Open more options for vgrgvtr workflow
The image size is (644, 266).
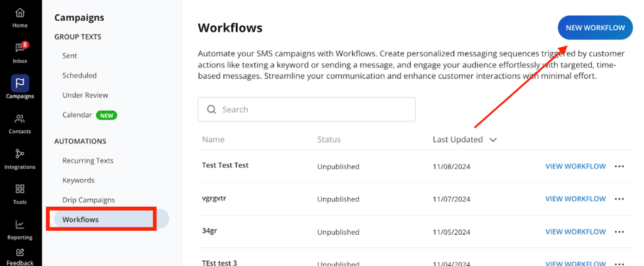[x=619, y=199]
